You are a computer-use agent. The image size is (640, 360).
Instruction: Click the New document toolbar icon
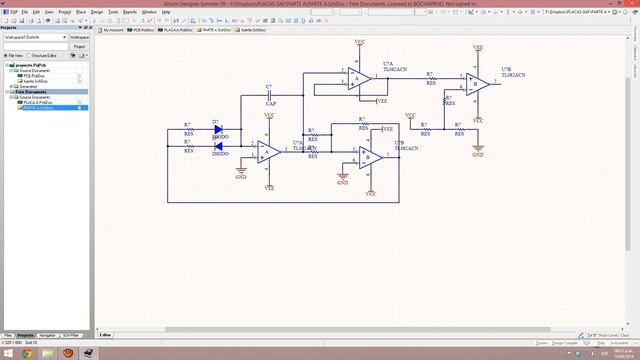(x=6, y=20)
